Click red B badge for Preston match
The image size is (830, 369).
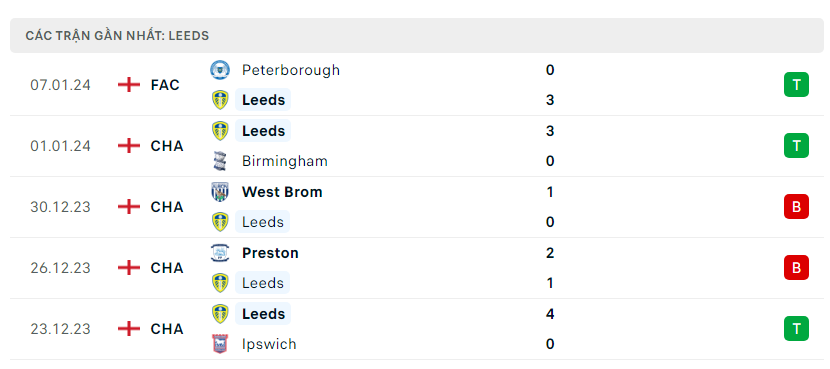pos(796,268)
